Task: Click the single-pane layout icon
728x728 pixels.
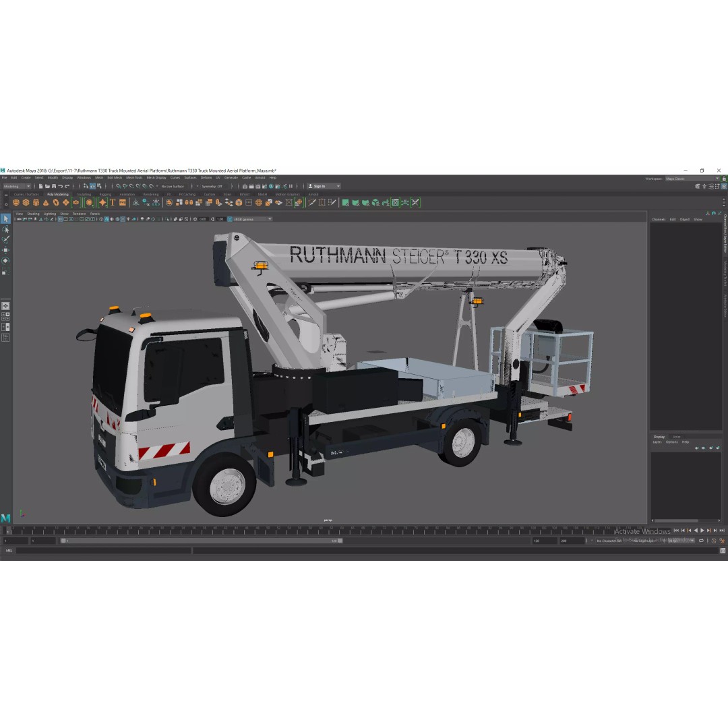Action: pyautogui.click(x=5, y=306)
